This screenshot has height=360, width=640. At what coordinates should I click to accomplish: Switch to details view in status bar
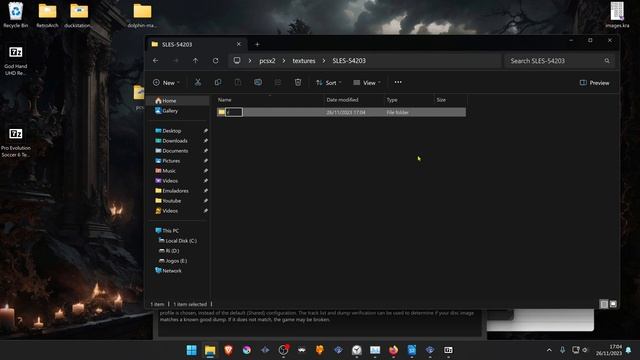point(604,304)
